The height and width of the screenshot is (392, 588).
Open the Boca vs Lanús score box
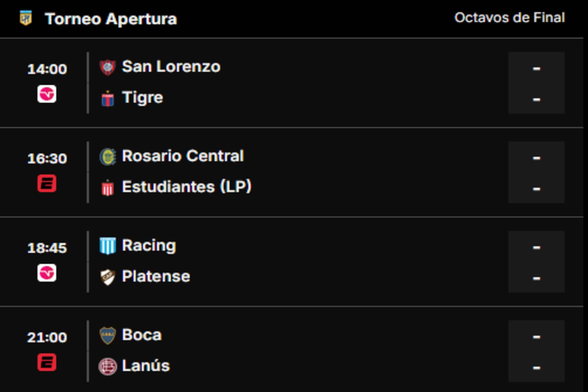coord(536,351)
